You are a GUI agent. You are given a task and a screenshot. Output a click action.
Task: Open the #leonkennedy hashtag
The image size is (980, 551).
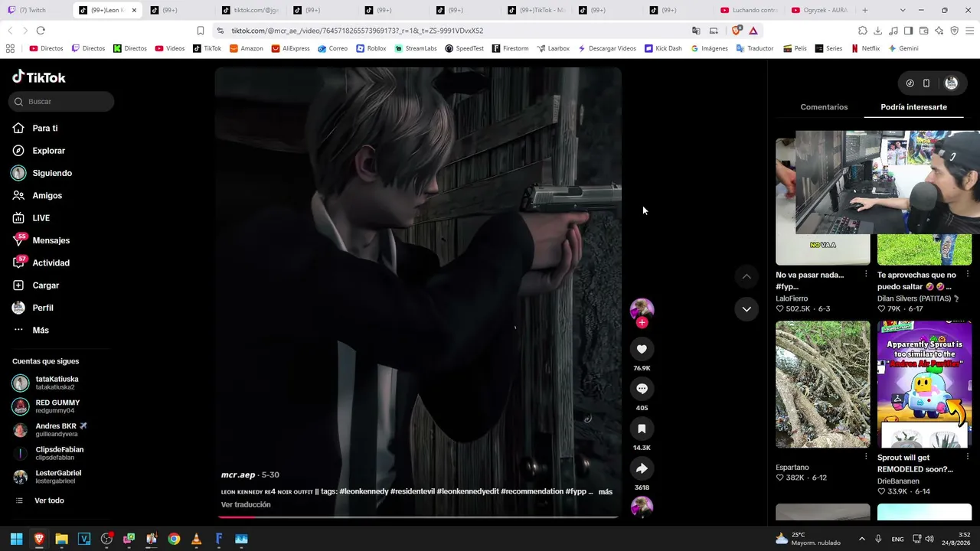(364, 491)
